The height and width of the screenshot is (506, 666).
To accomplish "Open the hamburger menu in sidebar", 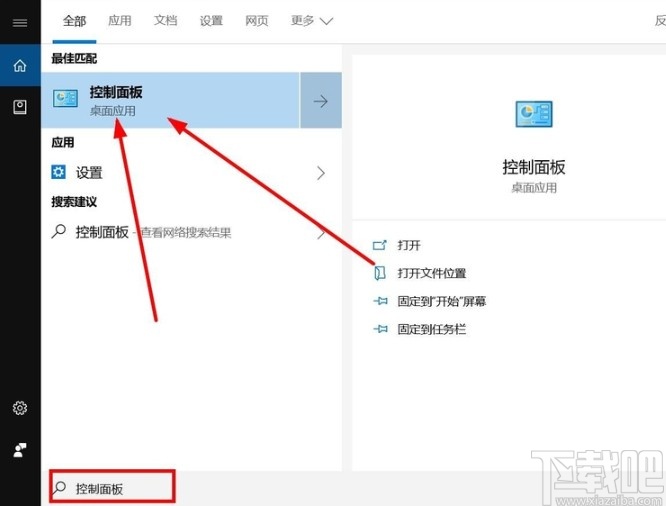I will (x=20, y=22).
